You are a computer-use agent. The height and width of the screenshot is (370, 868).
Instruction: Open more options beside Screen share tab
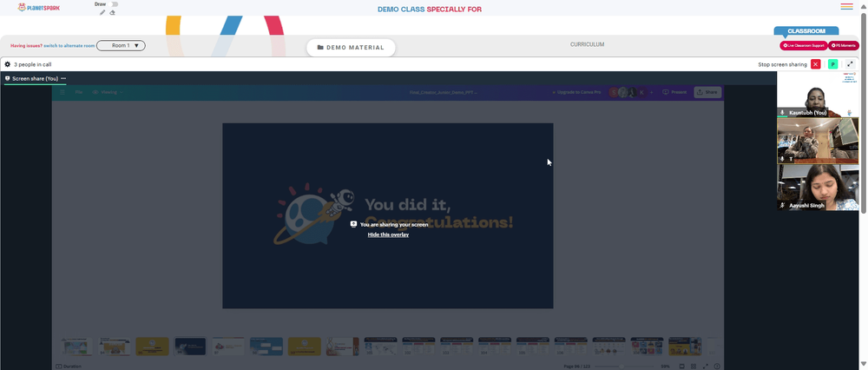(x=63, y=79)
